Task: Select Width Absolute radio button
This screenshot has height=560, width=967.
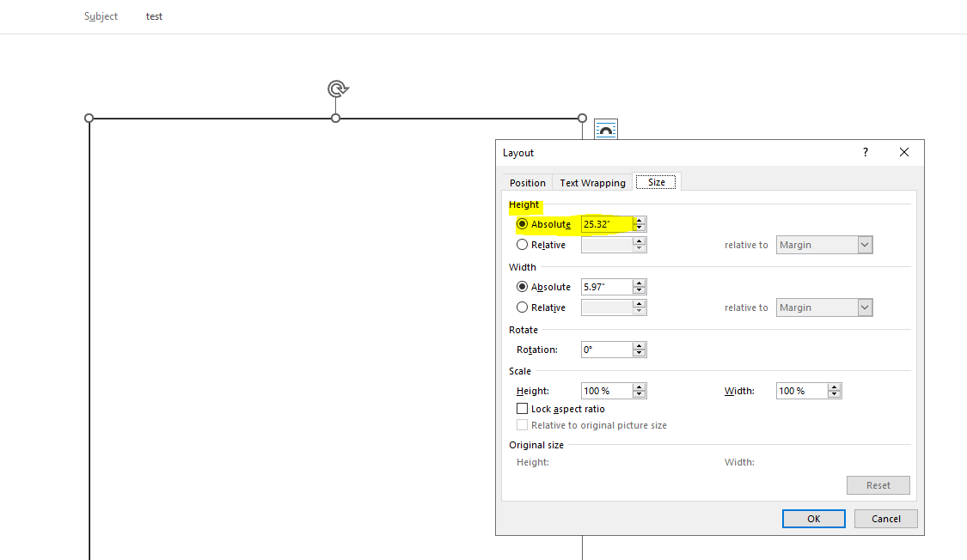Action: (523, 287)
